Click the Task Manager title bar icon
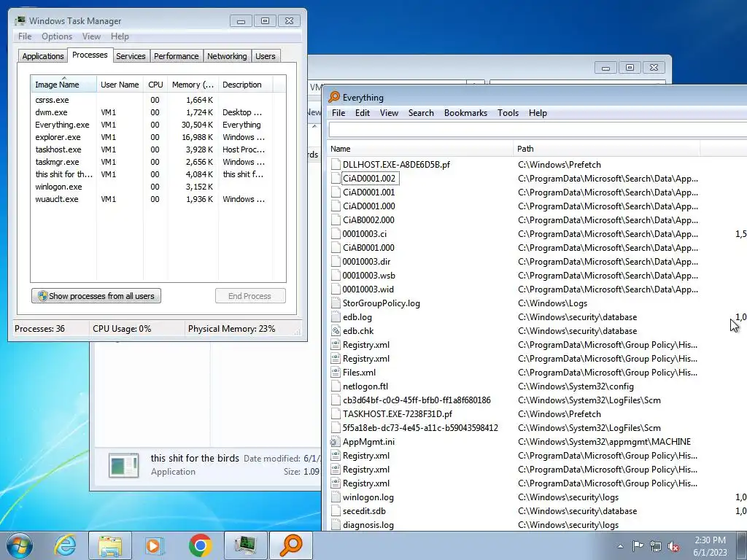Viewport: 747px width, 560px height. (20, 21)
